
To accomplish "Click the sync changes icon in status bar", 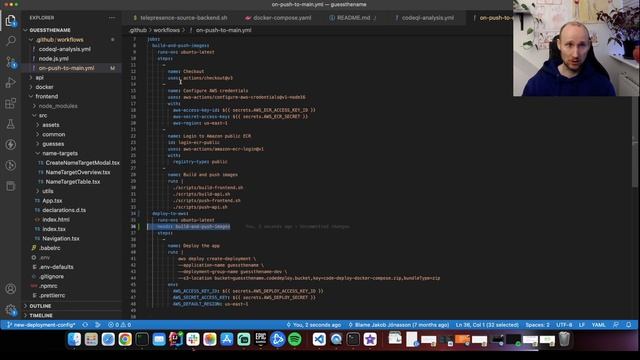I will (x=85, y=325).
